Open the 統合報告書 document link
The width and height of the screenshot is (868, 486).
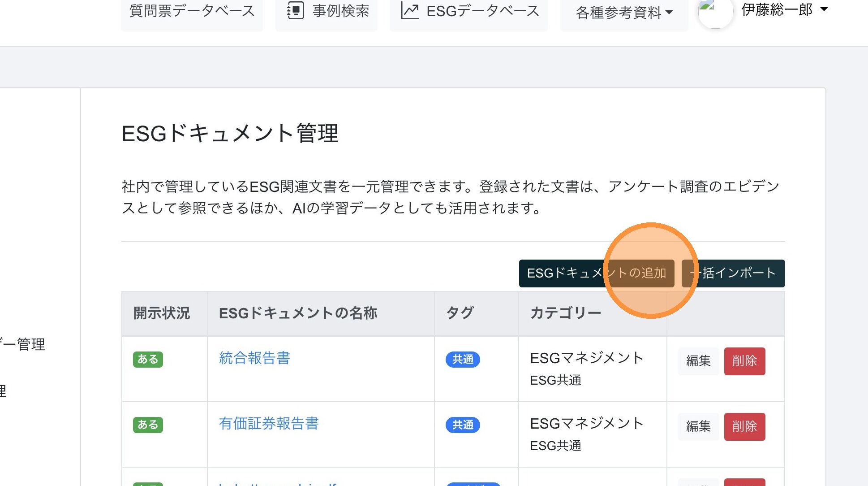[254, 358]
